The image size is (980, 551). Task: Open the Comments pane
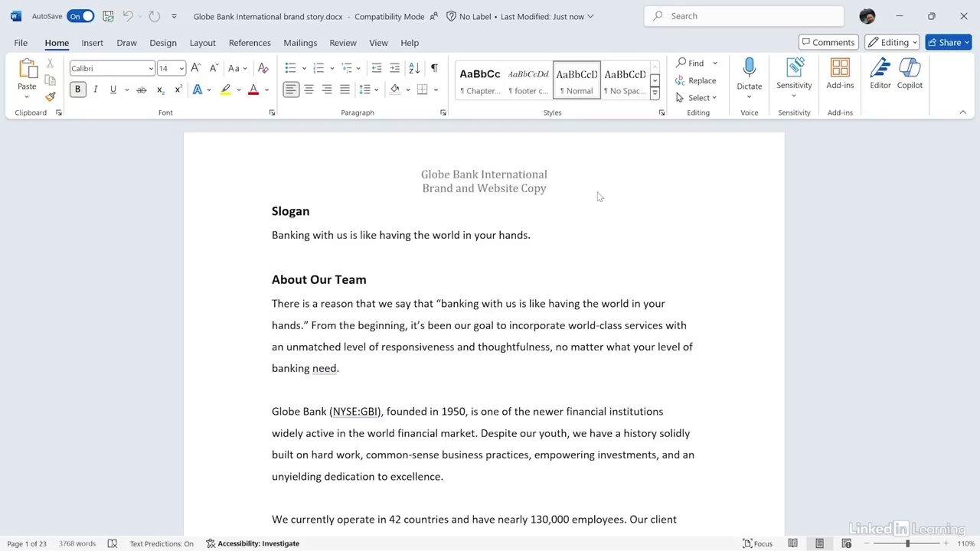pyautogui.click(x=828, y=43)
